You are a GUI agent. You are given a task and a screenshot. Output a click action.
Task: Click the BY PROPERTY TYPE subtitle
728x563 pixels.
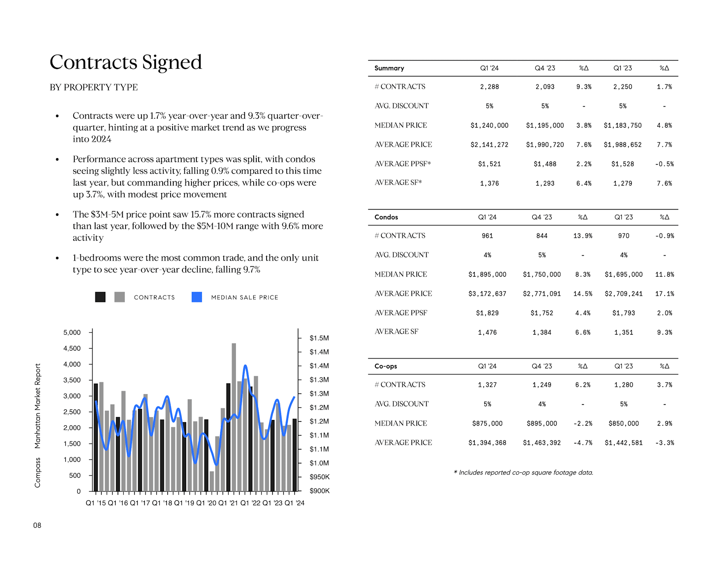[94, 87]
